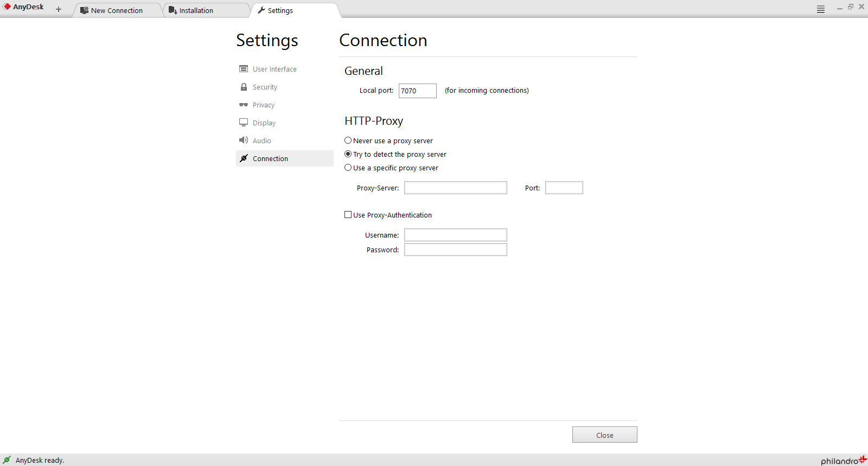Click the Local port input field
The width and height of the screenshot is (868, 466).
point(418,91)
